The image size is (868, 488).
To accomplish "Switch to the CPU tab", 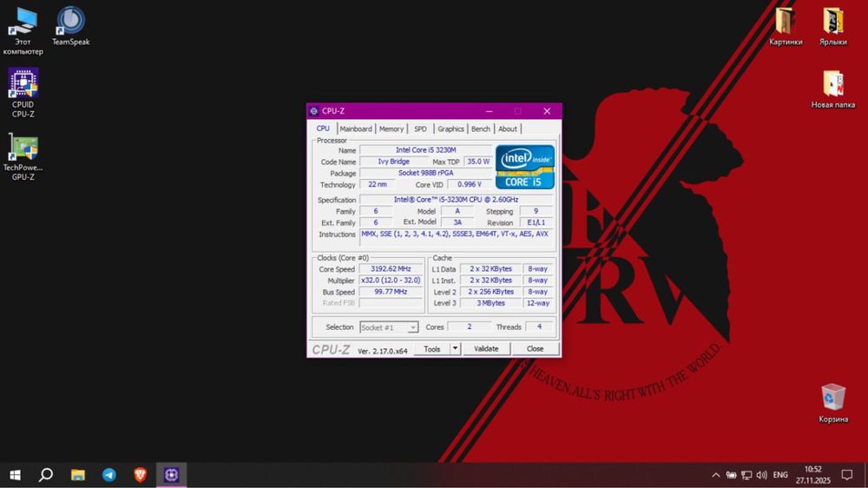I will 323,129.
